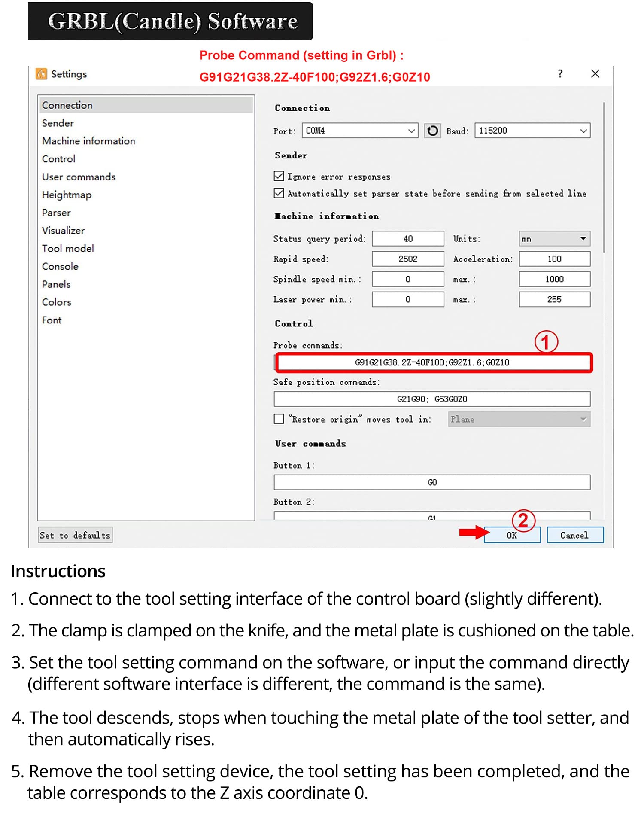
Task: Click the OK button
Action: (x=512, y=535)
